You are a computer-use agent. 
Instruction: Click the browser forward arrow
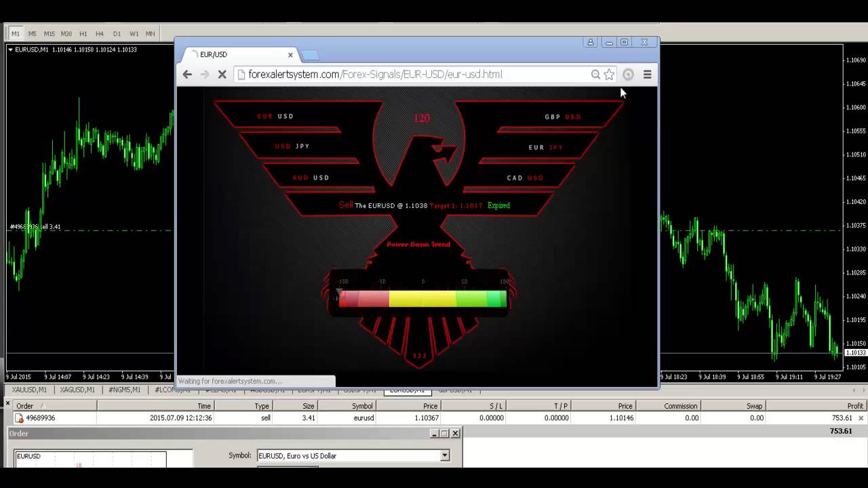point(205,75)
